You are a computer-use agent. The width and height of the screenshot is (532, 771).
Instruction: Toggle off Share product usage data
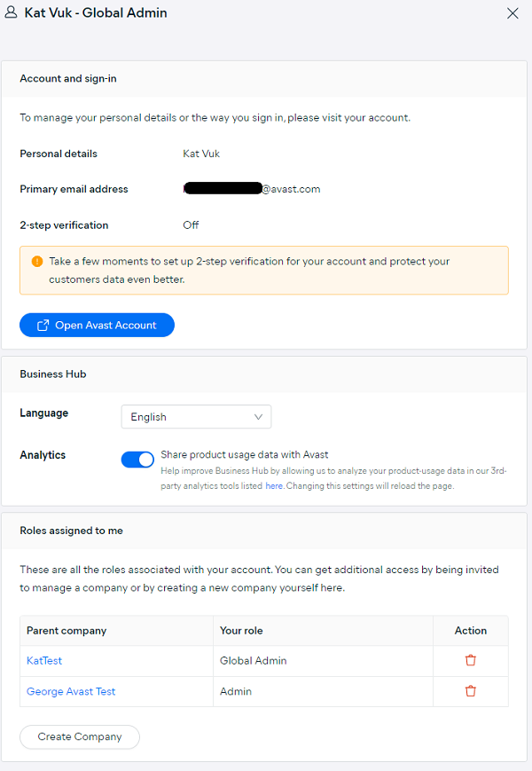click(x=137, y=460)
